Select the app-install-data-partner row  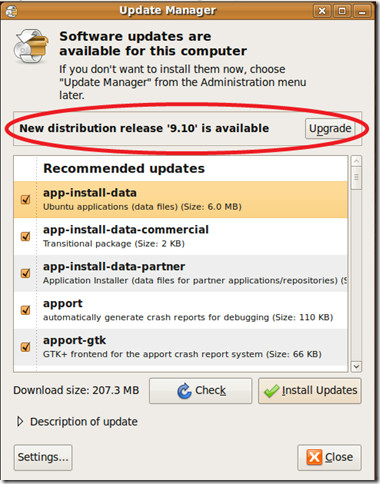[x=181, y=273]
